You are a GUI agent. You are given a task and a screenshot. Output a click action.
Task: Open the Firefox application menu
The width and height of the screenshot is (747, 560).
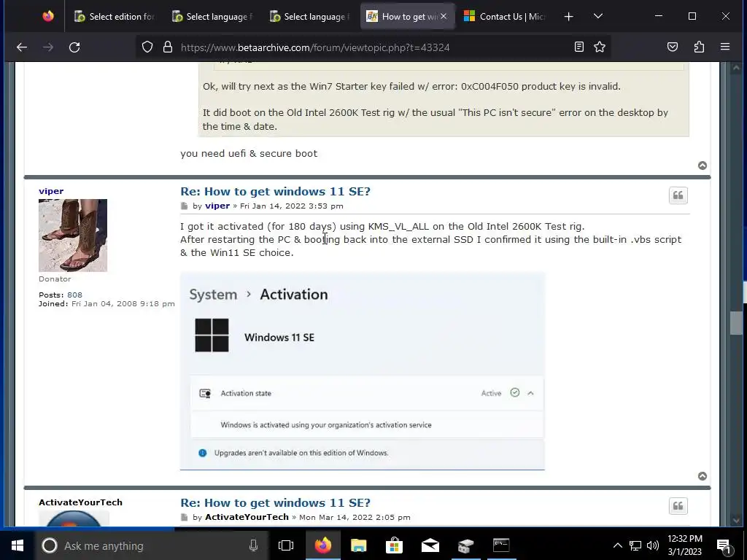click(x=725, y=47)
